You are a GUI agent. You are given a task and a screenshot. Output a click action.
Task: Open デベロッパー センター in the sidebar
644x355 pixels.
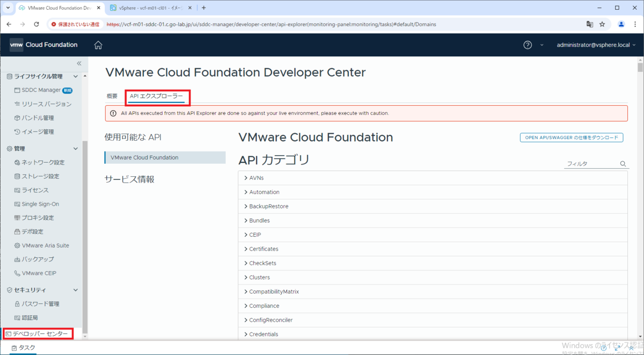(37, 334)
